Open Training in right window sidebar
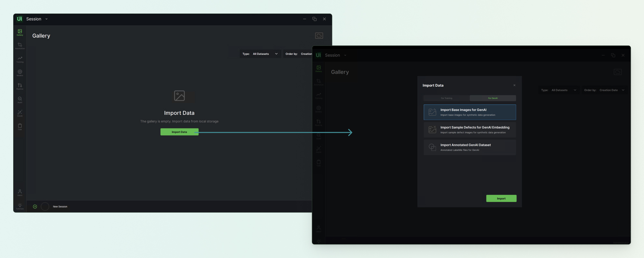The height and width of the screenshot is (258, 644). [x=319, y=96]
